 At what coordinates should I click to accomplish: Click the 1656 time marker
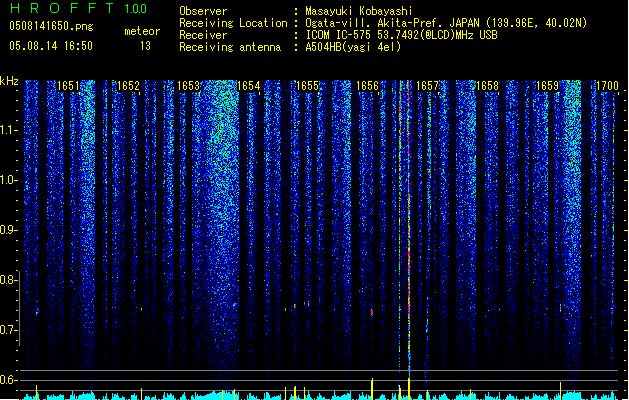click(367, 86)
